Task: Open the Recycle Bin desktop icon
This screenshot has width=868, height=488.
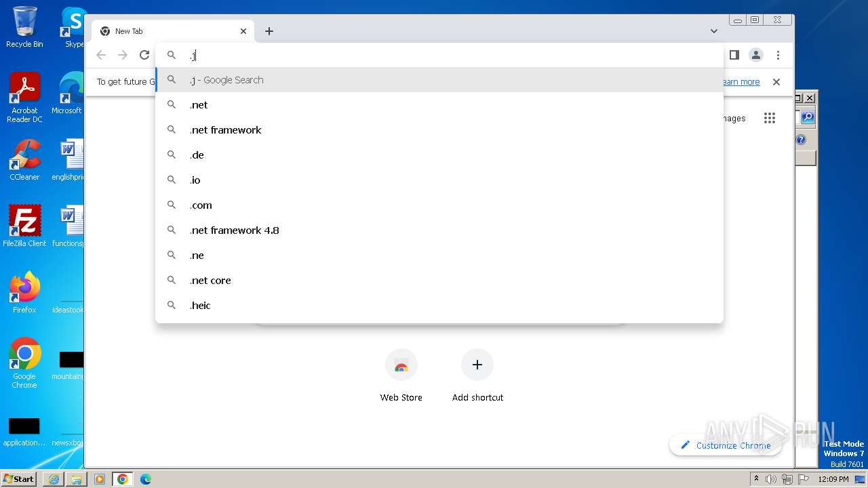Action: [x=24, y=27]
